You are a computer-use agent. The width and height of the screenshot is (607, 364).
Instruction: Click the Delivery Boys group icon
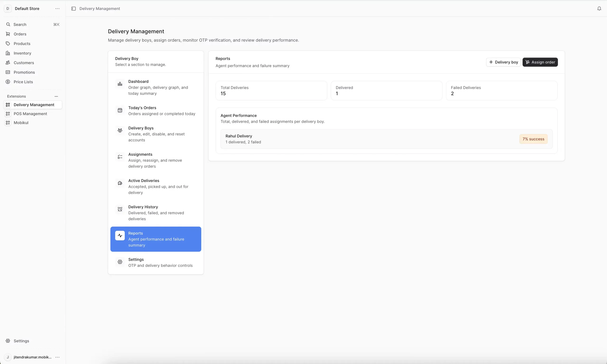[120, 131]
